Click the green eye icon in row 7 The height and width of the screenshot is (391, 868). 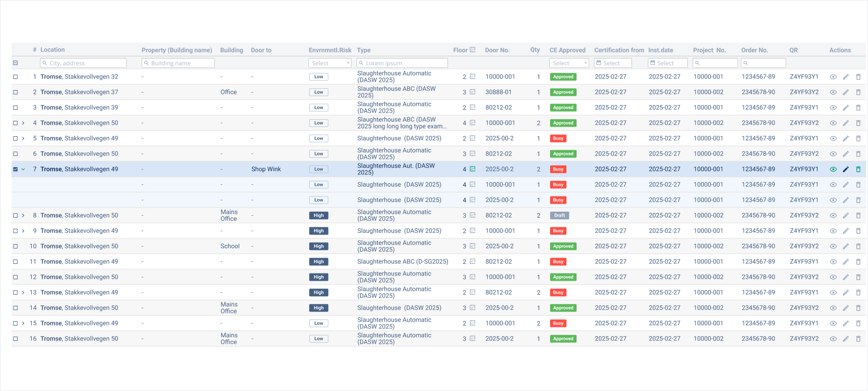[x=833, y=169]
